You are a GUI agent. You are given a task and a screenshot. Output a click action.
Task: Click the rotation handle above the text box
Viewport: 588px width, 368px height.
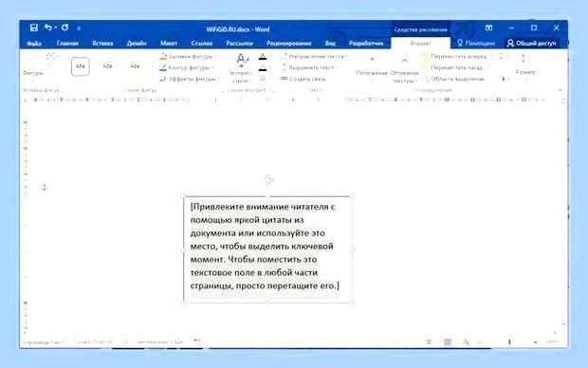(x=269, y=180)
